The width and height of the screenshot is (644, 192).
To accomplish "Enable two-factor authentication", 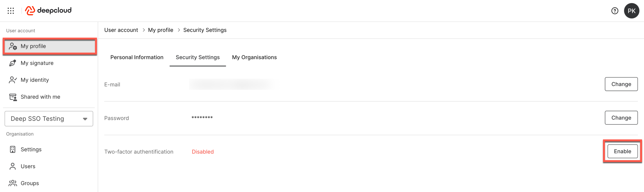I will click(x=622, y=151).
